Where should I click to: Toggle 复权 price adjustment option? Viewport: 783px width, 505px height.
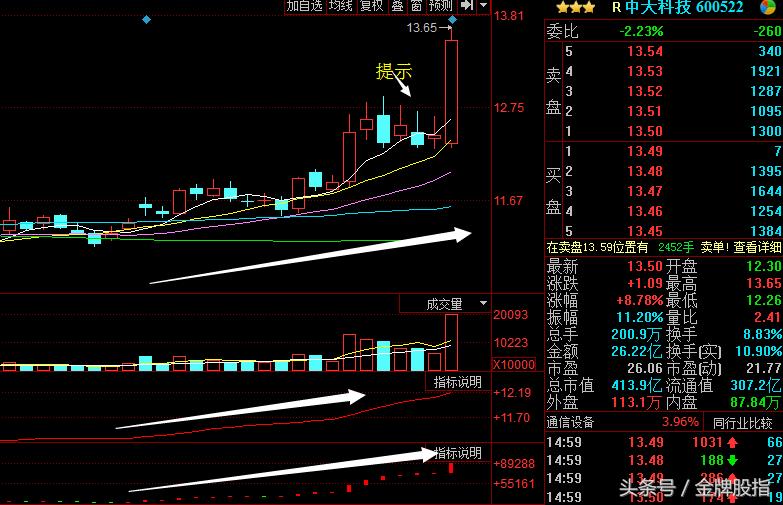click(x=371, y=6)
